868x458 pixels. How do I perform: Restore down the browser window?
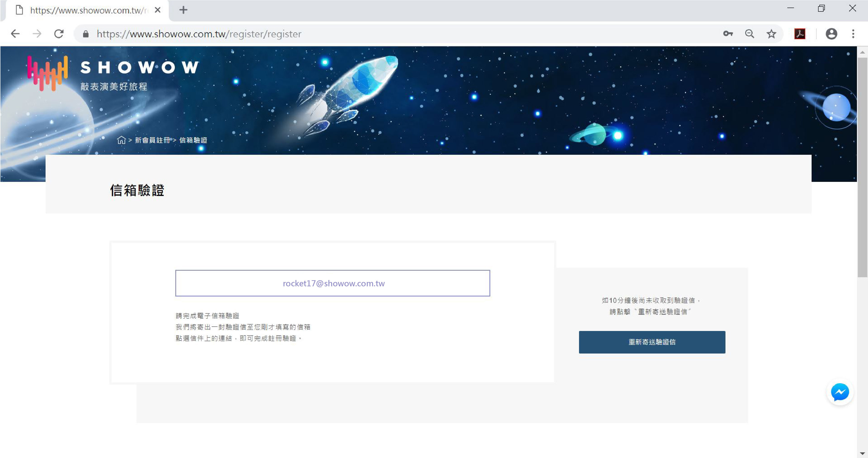(822, 8)
